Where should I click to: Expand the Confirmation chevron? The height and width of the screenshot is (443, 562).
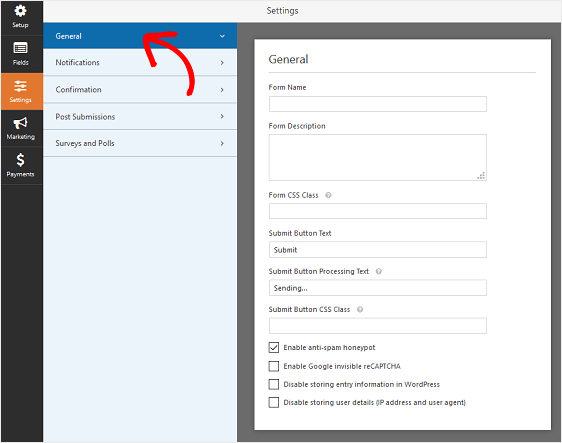pos(222,90)
